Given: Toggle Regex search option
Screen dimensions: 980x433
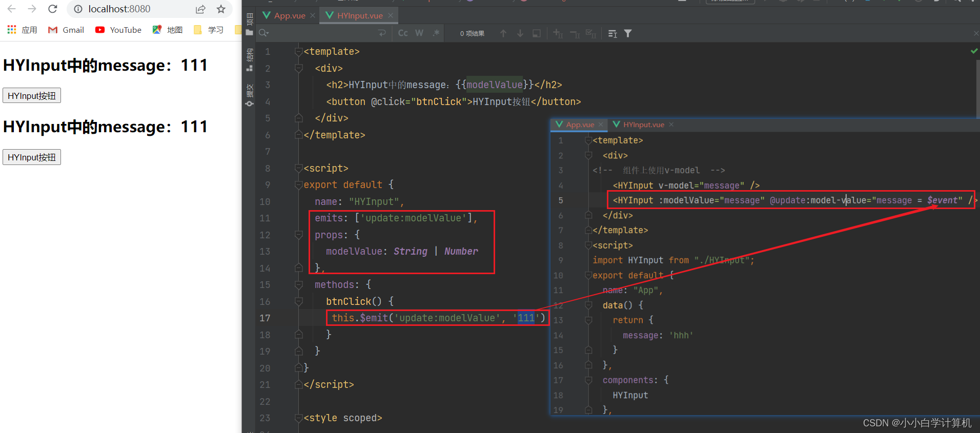Looking at the screenshot, I should [x=436, y=33].
